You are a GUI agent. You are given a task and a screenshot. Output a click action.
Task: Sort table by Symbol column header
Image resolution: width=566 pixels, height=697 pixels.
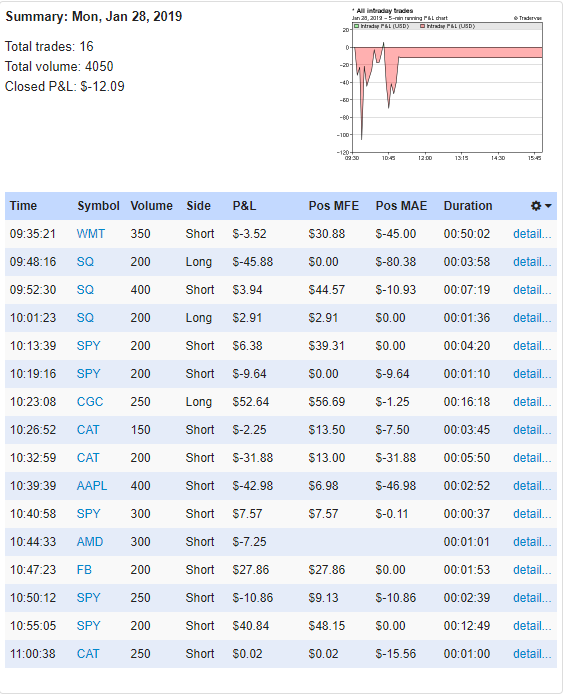coord(98,206)
